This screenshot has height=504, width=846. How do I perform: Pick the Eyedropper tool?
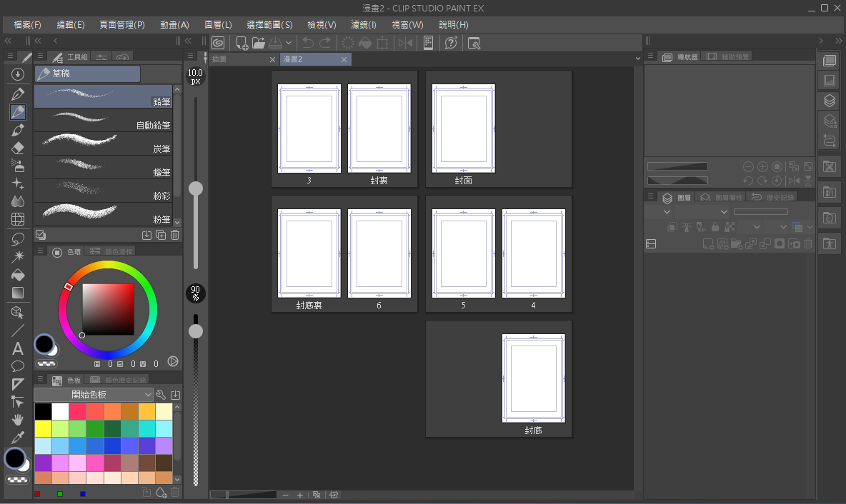pos(19,438)
